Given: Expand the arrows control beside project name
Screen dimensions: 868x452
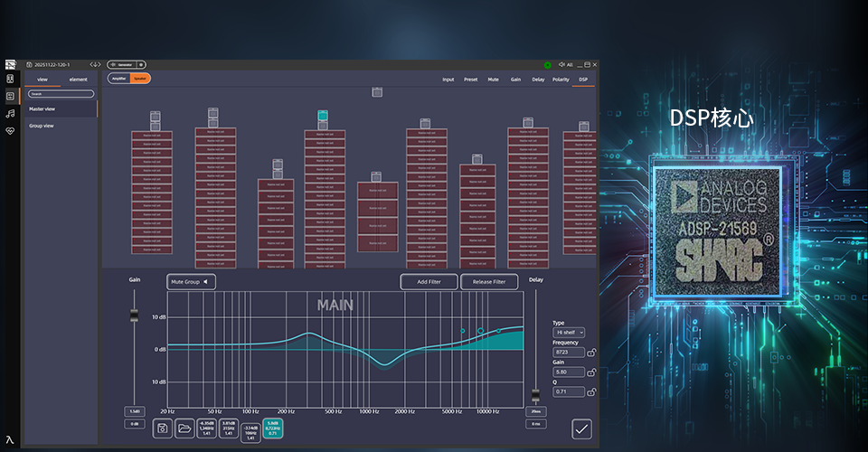Looking at the screenshot, I should point(95,65).
